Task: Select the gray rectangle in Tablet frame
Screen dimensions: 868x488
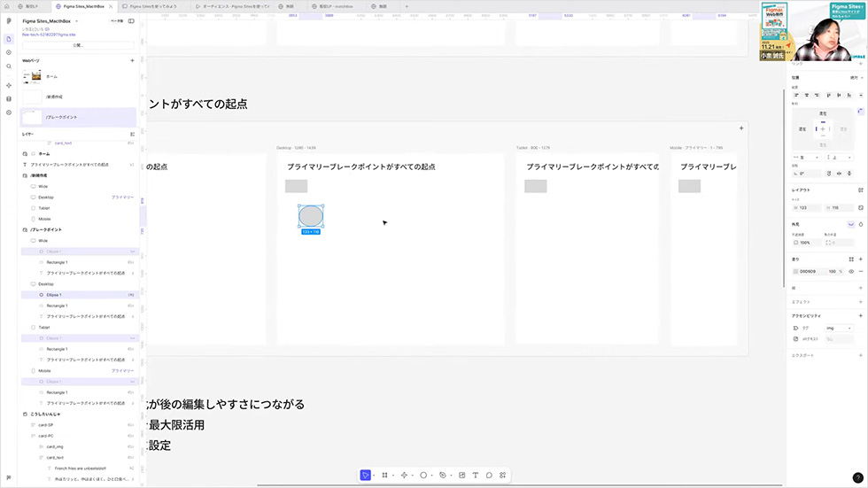Action: click(535, 186)
